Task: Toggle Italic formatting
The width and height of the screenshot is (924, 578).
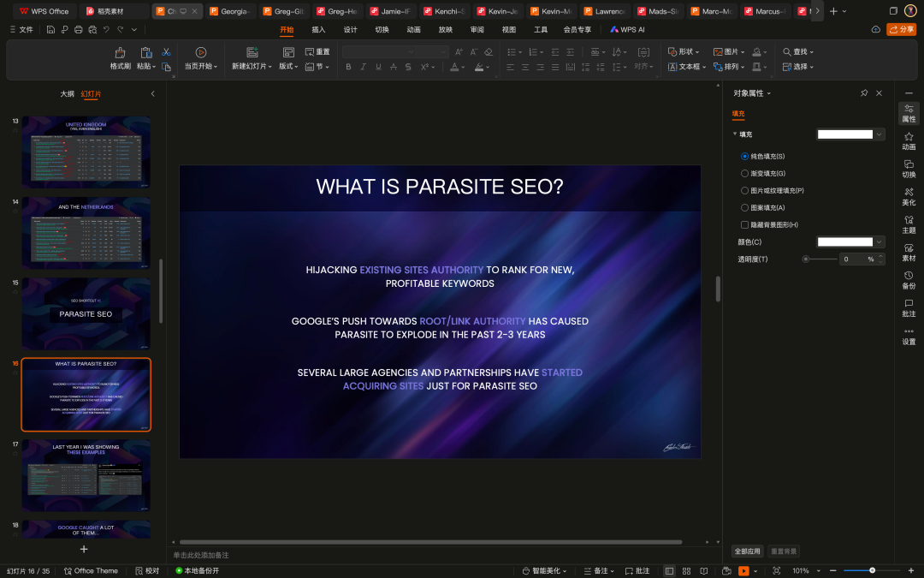Action: [x=363, y=67]
